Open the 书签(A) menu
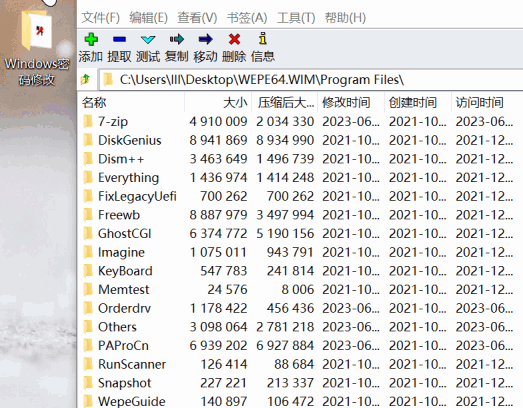Viewport: 523px width, 408px height. [247, 17]
